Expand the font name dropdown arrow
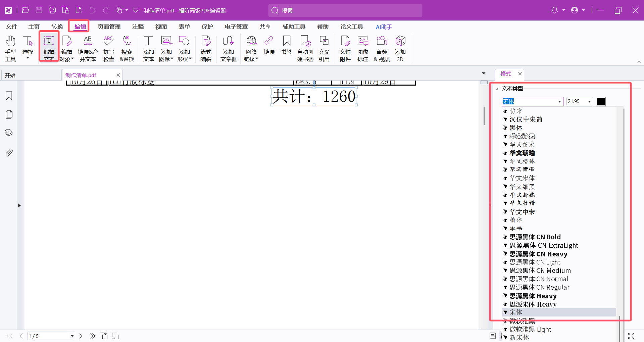Viewport: 644px width, 342px height. point(559,102)
